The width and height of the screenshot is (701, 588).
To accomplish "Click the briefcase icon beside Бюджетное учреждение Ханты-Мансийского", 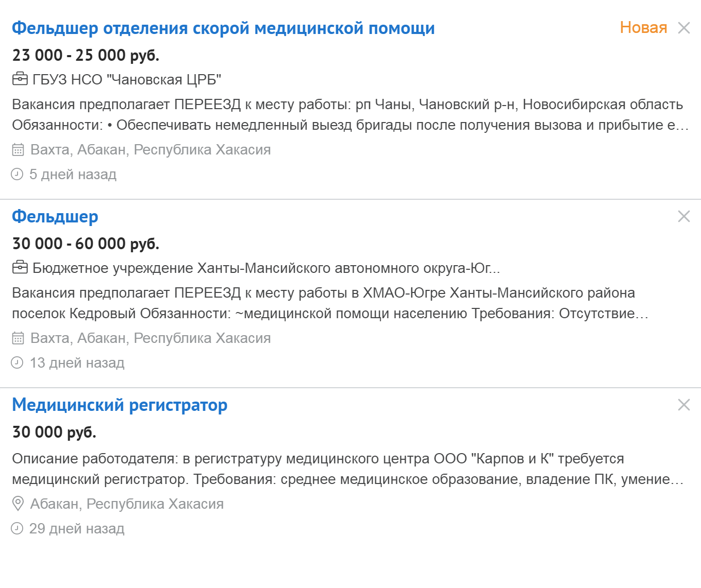I will [20, 267].
